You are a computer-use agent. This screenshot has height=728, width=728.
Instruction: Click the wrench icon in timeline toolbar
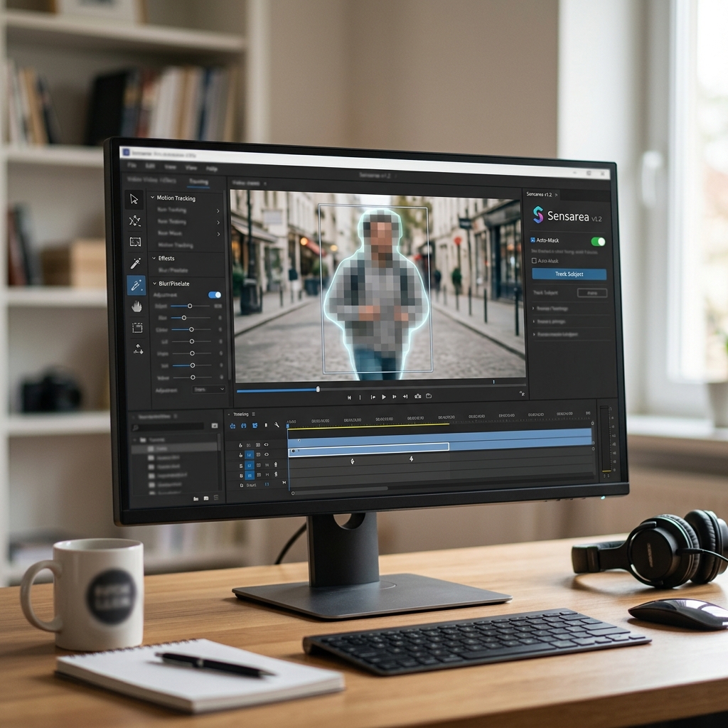pyautogui.click(x=277, y=425)
